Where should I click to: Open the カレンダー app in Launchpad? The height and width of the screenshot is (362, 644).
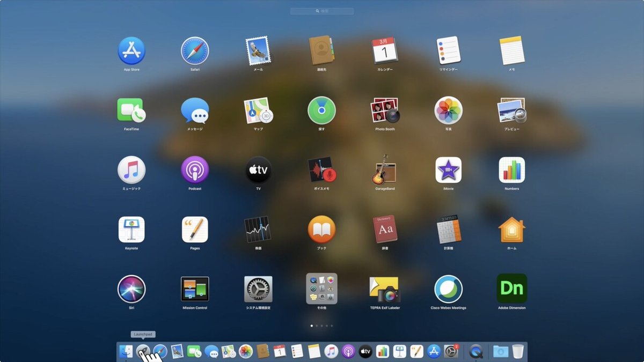[x=385, y=51]
